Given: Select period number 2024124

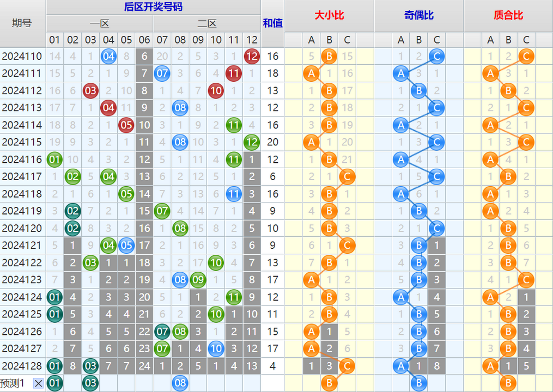Looking at the screenshot, I should pyautogui.click(x=22, y=297).
